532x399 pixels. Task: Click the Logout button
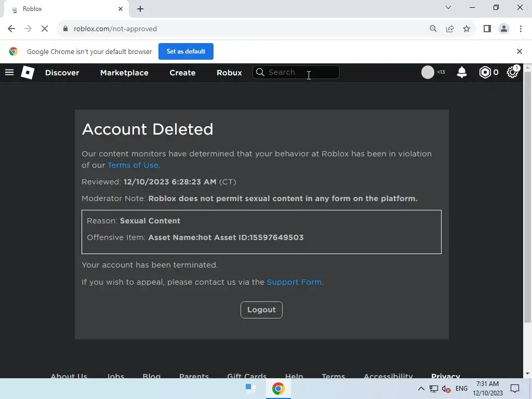[261, 310]
